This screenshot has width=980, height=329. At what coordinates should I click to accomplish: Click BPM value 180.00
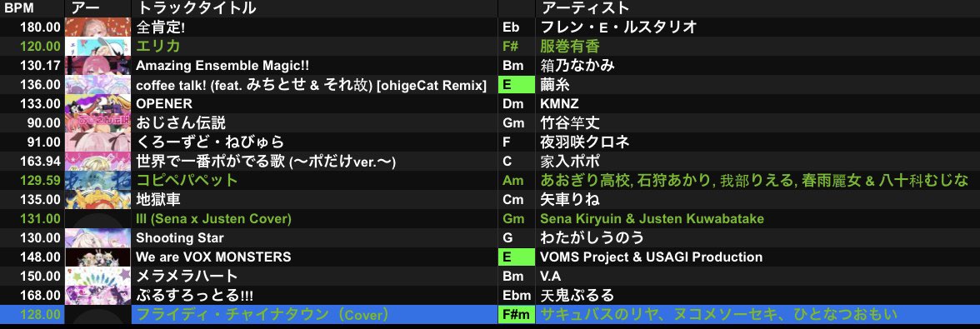click(40, 27)
